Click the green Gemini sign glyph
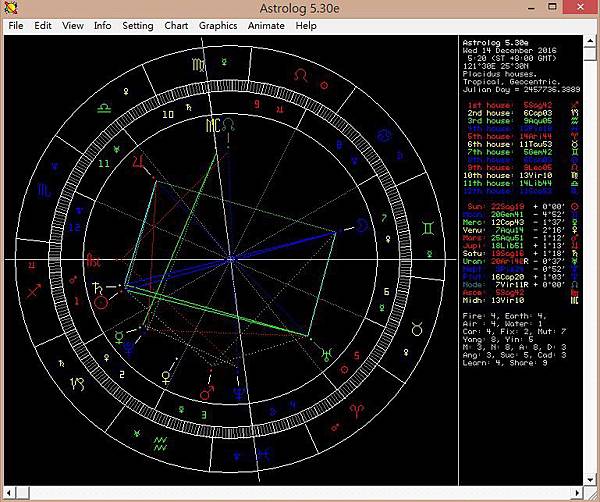This screenshot has width=600, height=502. (x=428, y=228)
